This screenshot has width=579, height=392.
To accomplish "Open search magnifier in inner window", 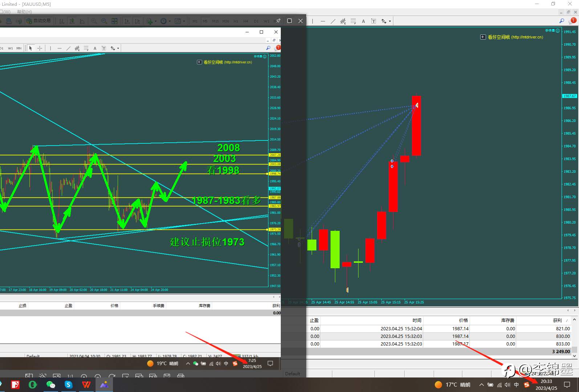I will click(268, 48).
